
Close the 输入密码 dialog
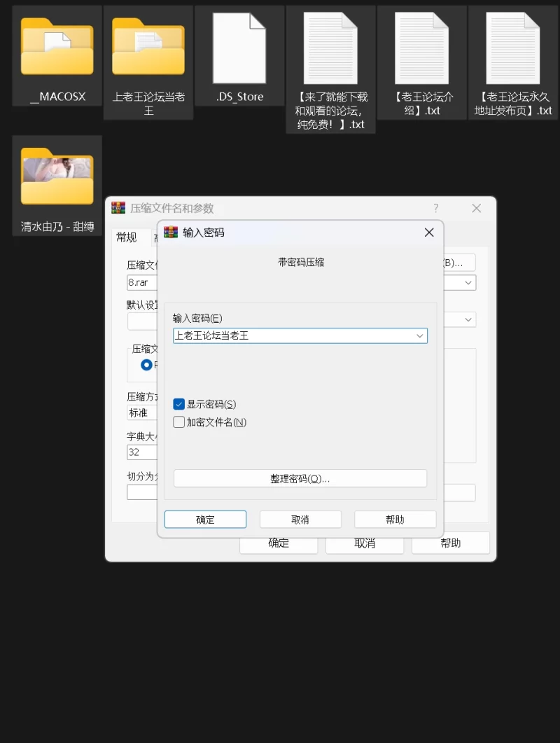(429, 232)
